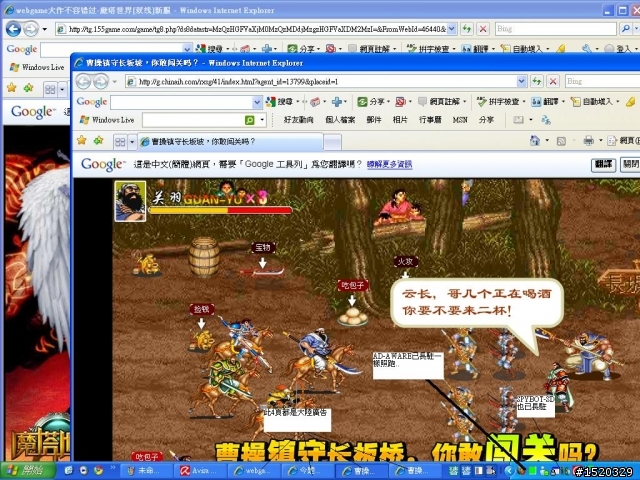Open 好友動向 in Windows Live toolbar
Viewport: 640px width, 480px height.
coord(298,120)
